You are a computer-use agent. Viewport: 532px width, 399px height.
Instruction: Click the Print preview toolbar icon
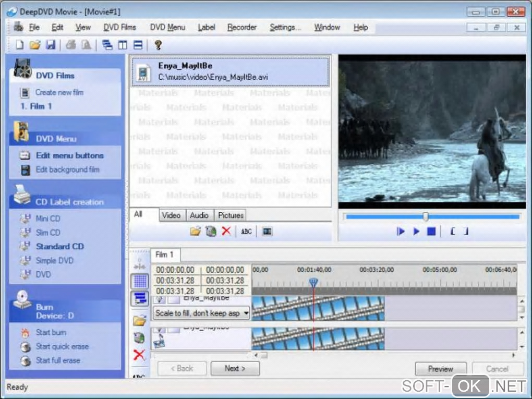click(86, 45)
